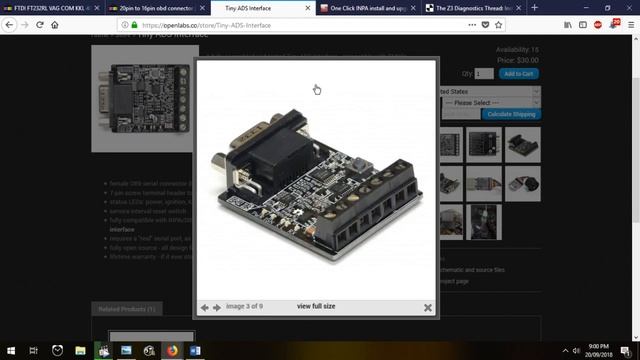The width and height of the screenshot is (640, 360).
Task: Switch to 20pin to 16pin obd connector tab
Action: tap(157, 8)
